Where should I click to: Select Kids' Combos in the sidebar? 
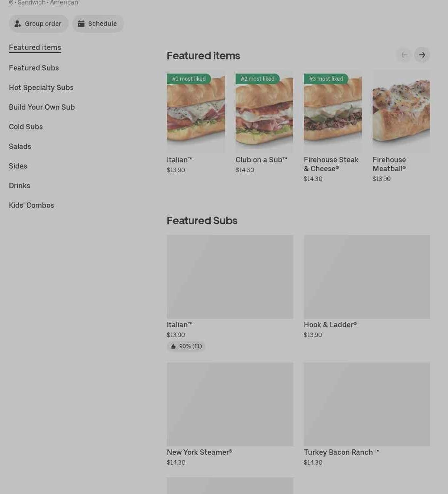pos(32,206)
